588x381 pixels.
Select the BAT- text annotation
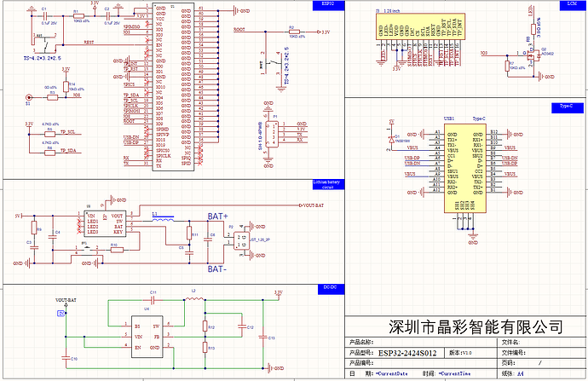tap(217, 268)
